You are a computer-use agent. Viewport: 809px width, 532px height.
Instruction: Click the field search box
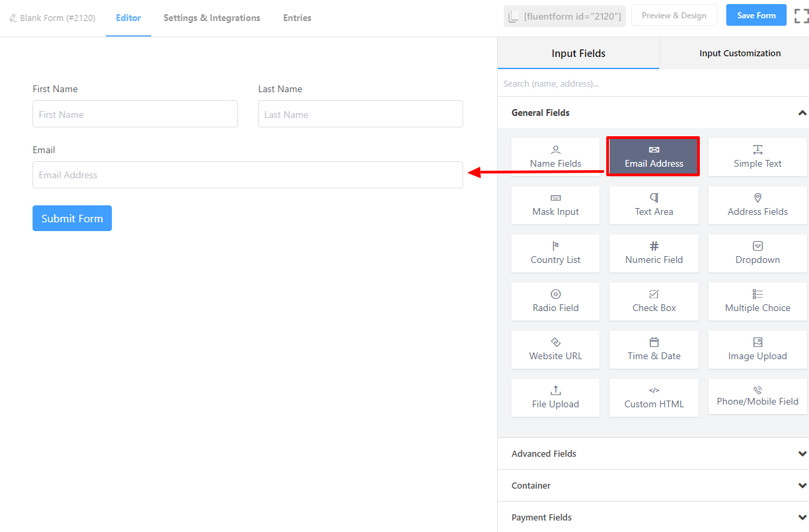point(652,83)
